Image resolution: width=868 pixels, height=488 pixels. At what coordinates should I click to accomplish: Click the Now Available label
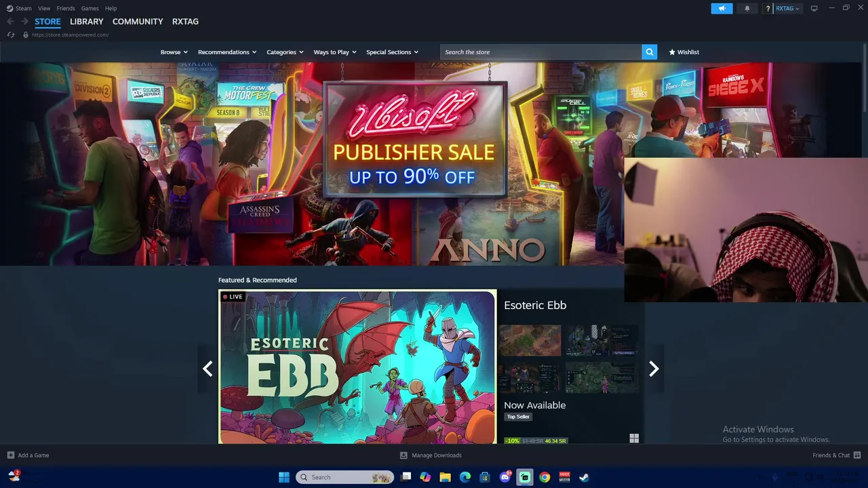pyautogui.click(x=534, y=405)
